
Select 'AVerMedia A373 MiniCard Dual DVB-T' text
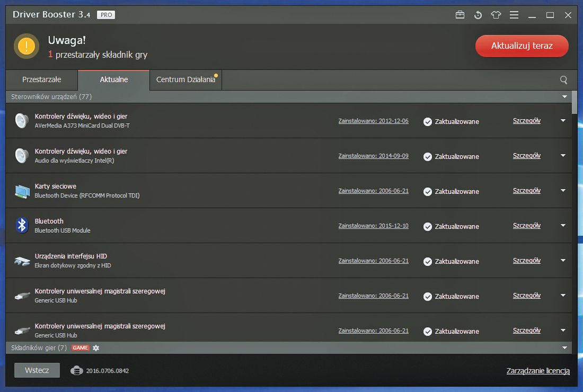(x=82, y=126)
